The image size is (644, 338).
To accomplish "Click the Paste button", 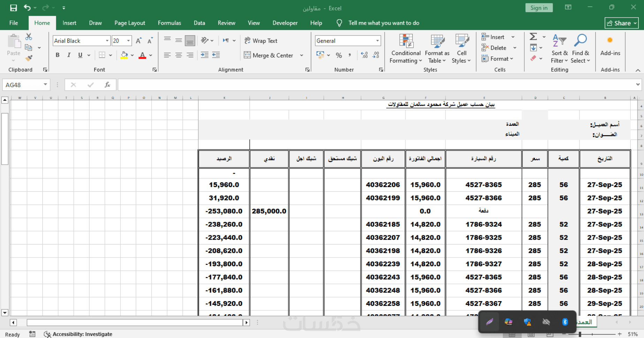I will [14, 47].
